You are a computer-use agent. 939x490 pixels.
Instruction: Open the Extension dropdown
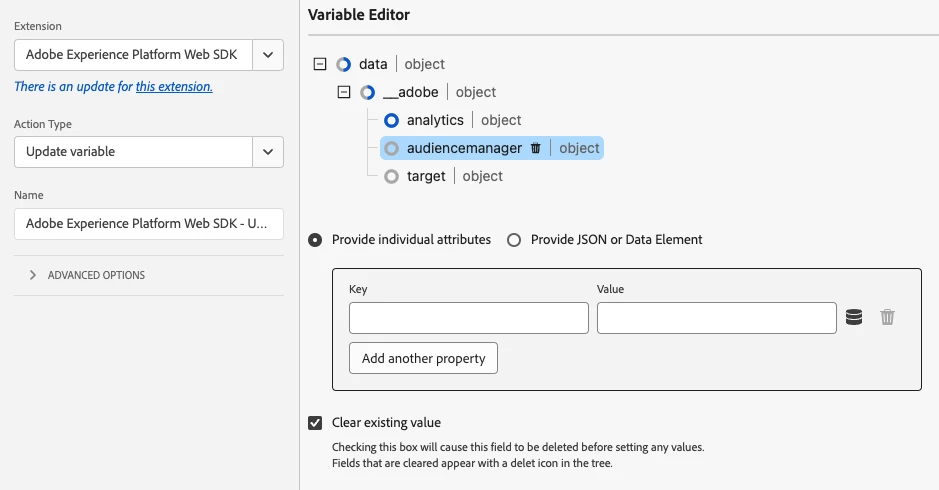tap(268, 55)
